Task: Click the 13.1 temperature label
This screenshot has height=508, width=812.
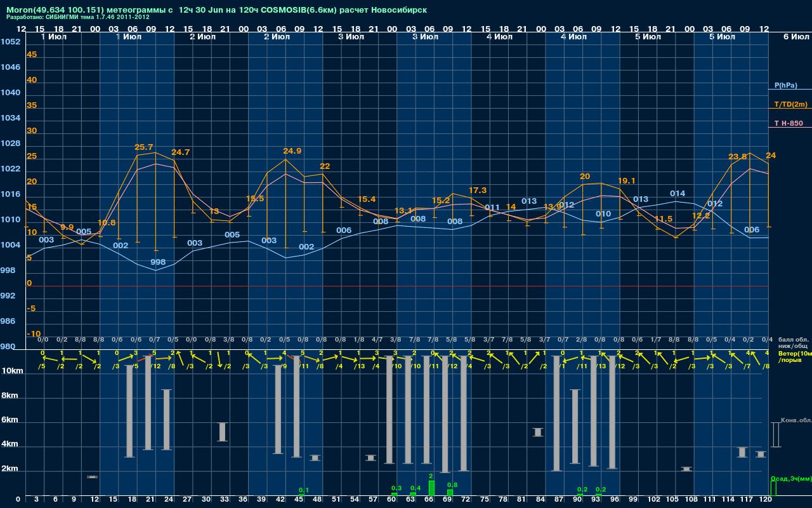Action: pyautogui.click(x=403, y=211)
